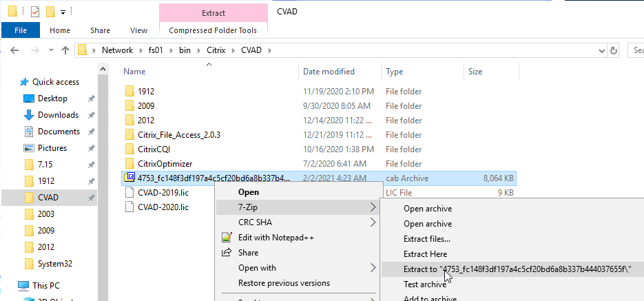Expand the Open with submenu
The width and height of the screenshot is (644, 301).
click(x=297, y=268)
